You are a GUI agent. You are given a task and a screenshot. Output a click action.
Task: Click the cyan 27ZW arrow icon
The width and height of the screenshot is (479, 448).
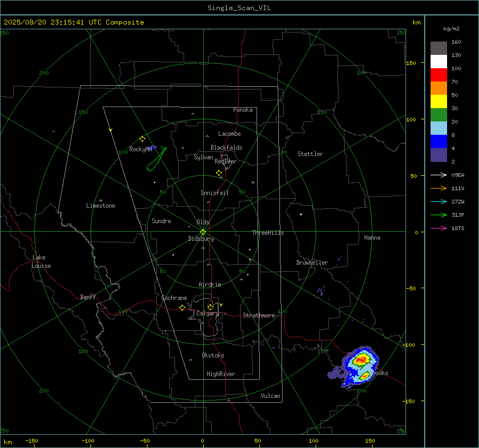coord(439,201)
